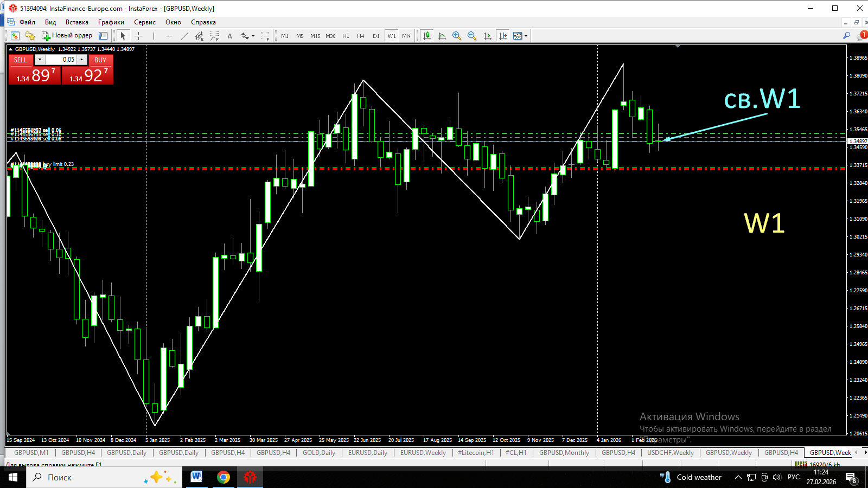The height and width of the screenshot is (488, 868).
Task: Toggle chart auto scroll icon
Action: click(488, 36)
